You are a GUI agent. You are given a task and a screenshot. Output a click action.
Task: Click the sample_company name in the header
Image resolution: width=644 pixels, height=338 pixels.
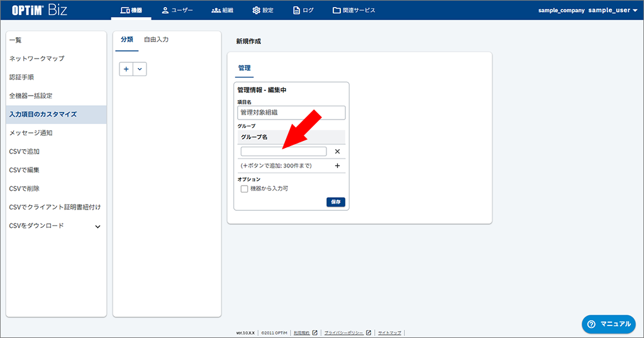562,10
